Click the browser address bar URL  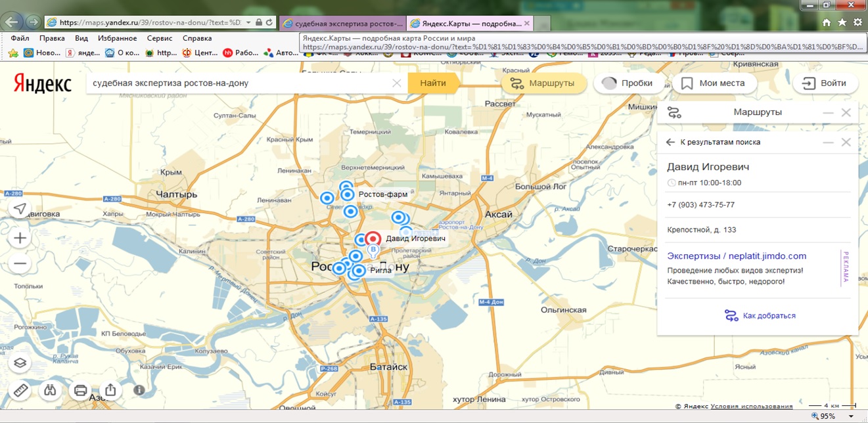pos(150,22)
